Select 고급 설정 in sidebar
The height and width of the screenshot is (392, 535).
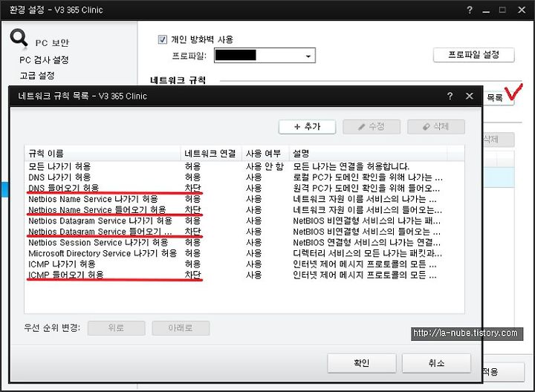tap(37, 76)
